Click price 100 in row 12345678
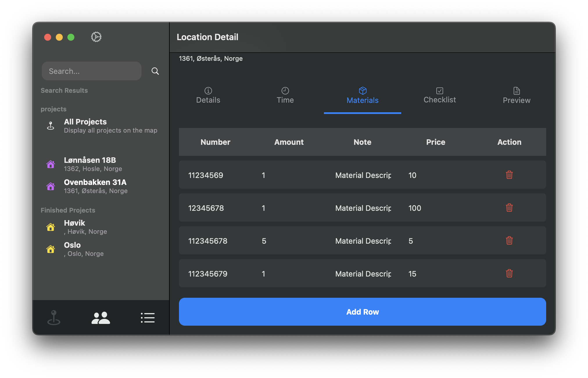Viewport: 588px width, 378px height. point(415,208)
